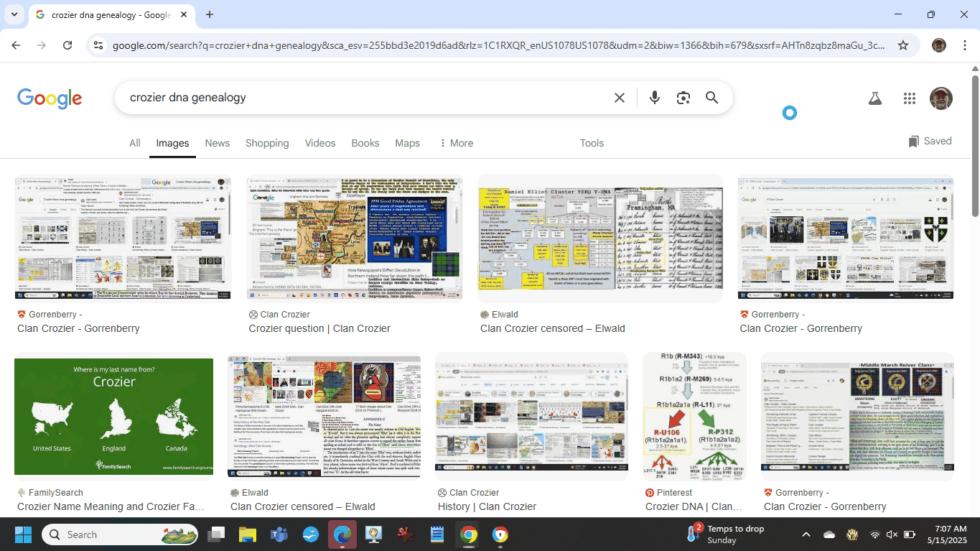Open the Temps to drop weather widget
The image size is (980, 551).
tap(725, 534)
